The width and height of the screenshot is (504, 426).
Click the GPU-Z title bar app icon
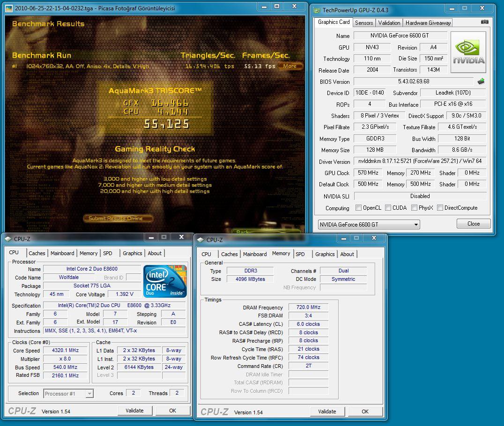317,10
